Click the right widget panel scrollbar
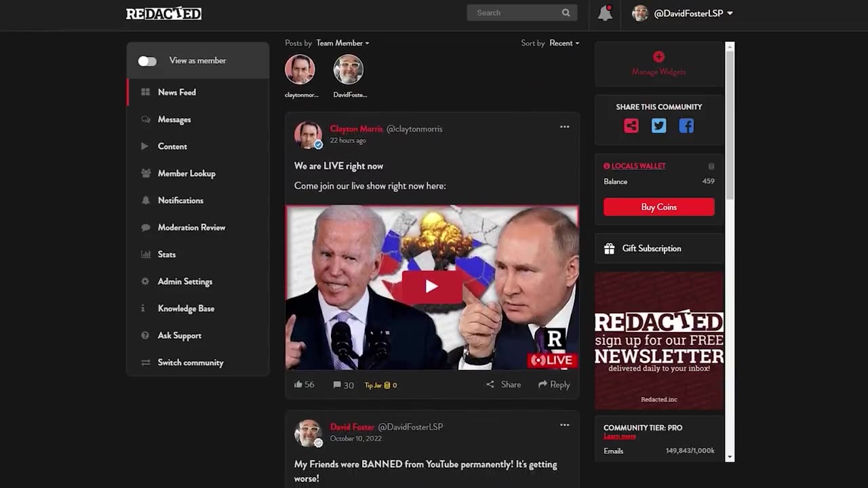 coord(730,125)
